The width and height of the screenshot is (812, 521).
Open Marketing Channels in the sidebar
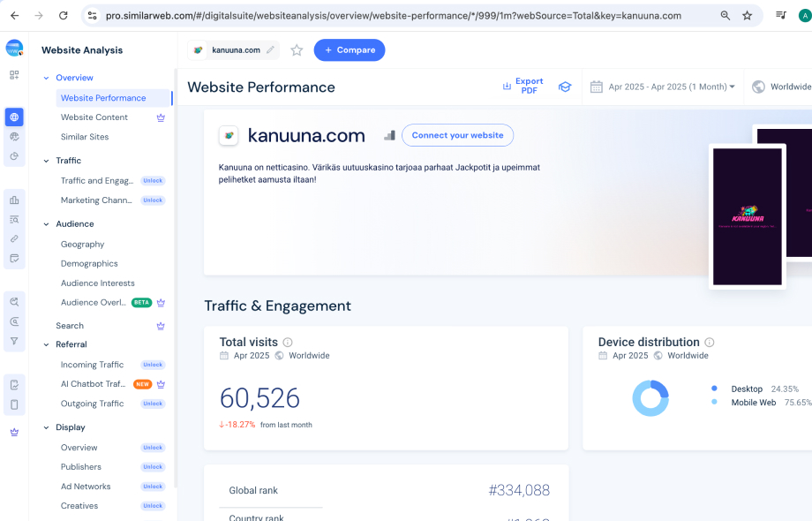[96, 200]
